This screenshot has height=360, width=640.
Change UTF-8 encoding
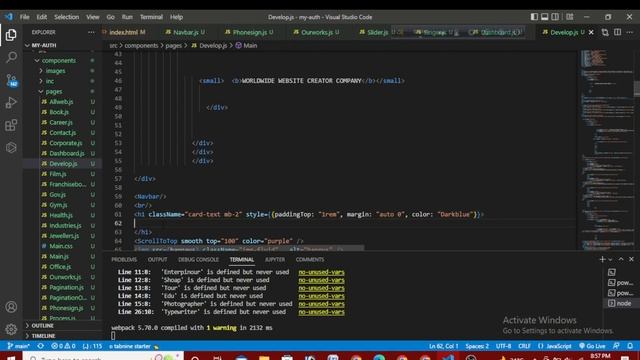503,346
